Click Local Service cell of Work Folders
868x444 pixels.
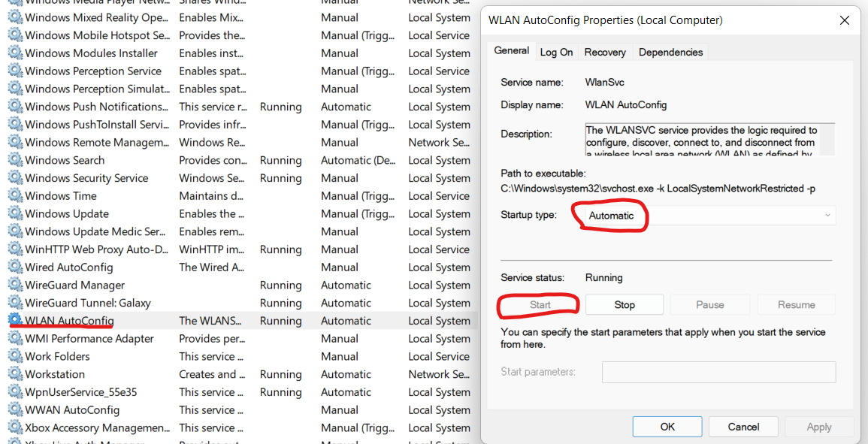click(439, 357)
